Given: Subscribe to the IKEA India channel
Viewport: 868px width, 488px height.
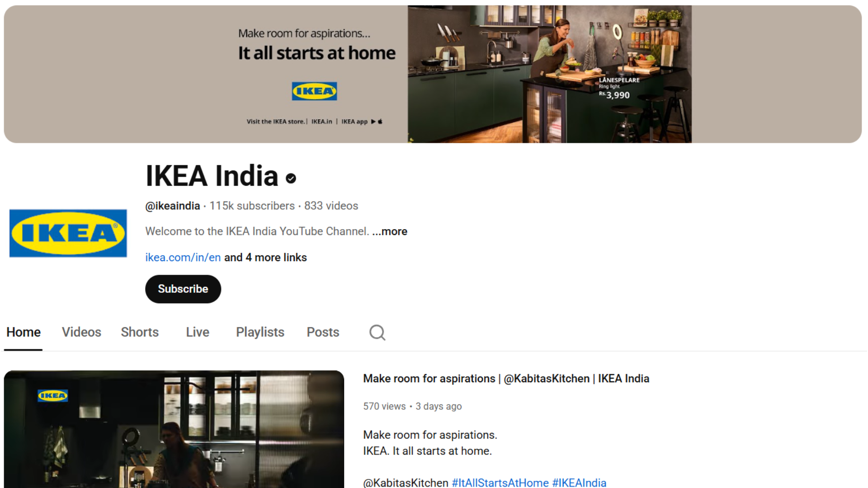Looking at the screenshot, I should click(x=183, y=289).
